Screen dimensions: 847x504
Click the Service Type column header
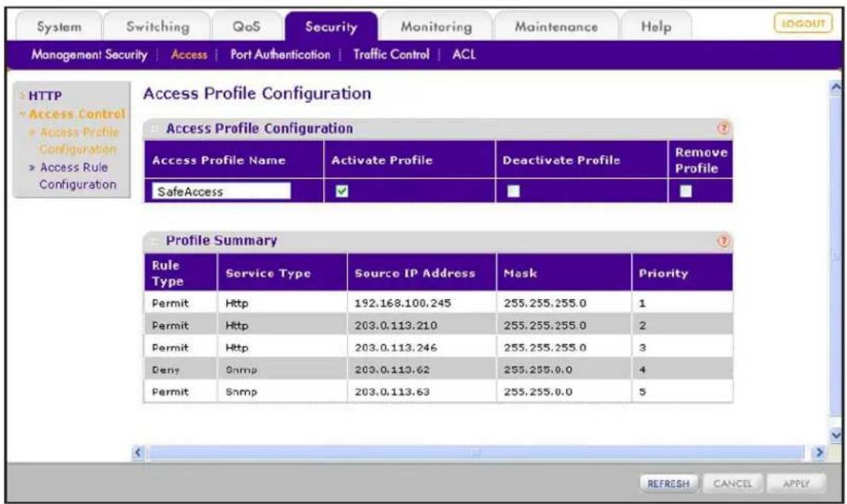point(282,273)
